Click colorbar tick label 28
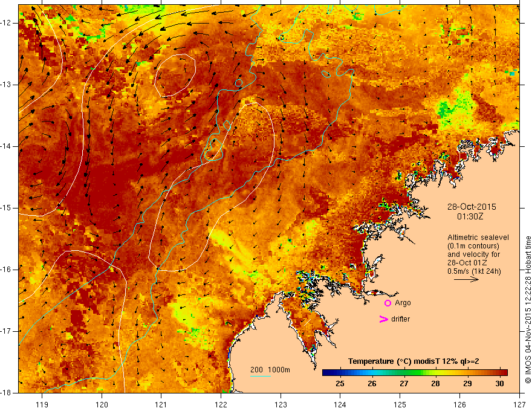This screenshot has width=532, height=411. [x=436, y=384]
